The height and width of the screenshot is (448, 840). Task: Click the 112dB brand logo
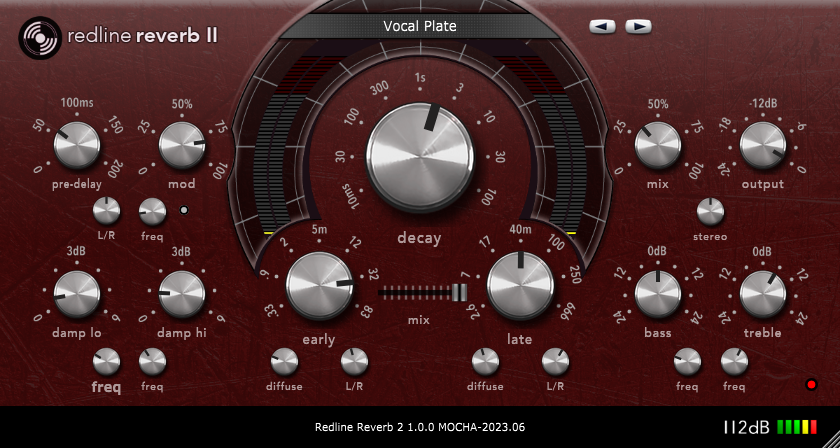[x=746, y=427]
